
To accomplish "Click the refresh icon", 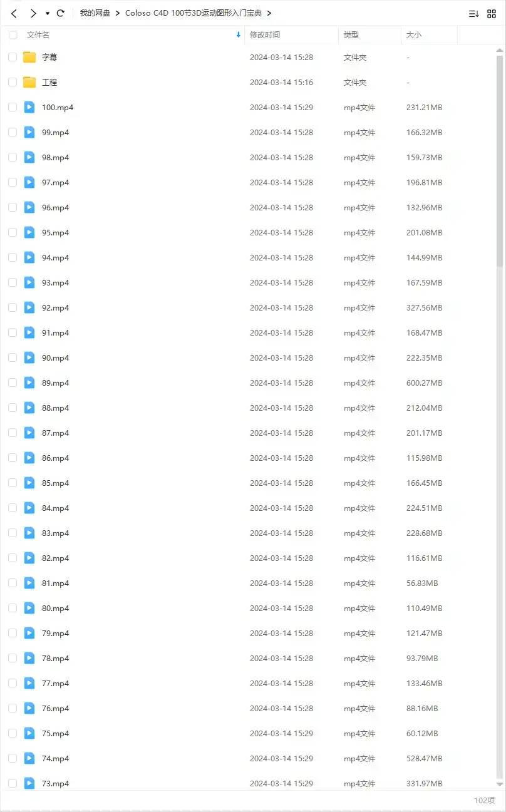I will click(60, 13).
